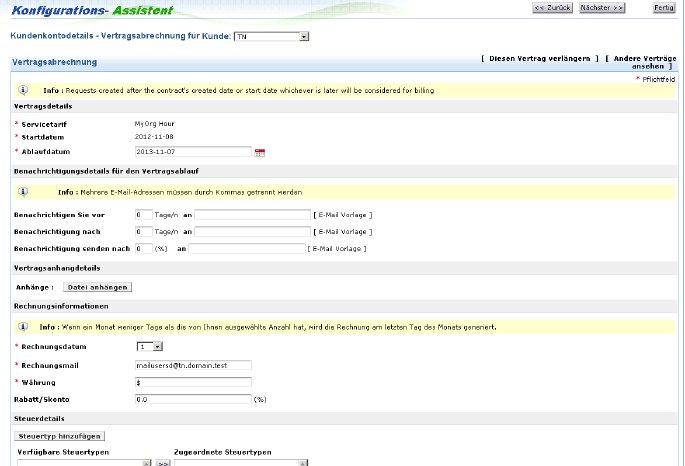Focus the Rechnungsmail input field
685x466 pixels.
click(x=193, y=365)
